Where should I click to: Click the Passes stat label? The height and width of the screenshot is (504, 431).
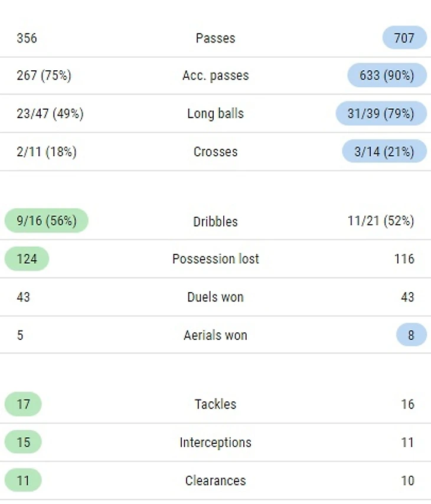click(x=215, y=38)
